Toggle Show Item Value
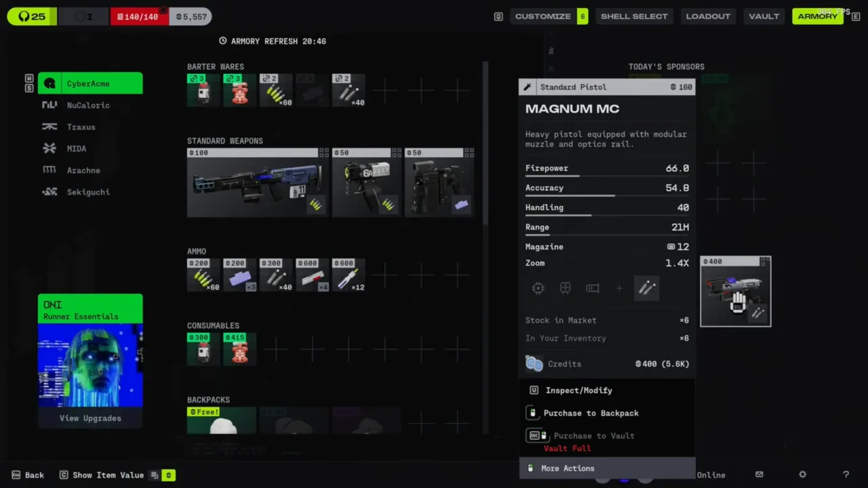The image size is (868, 488). coord(108,475)
